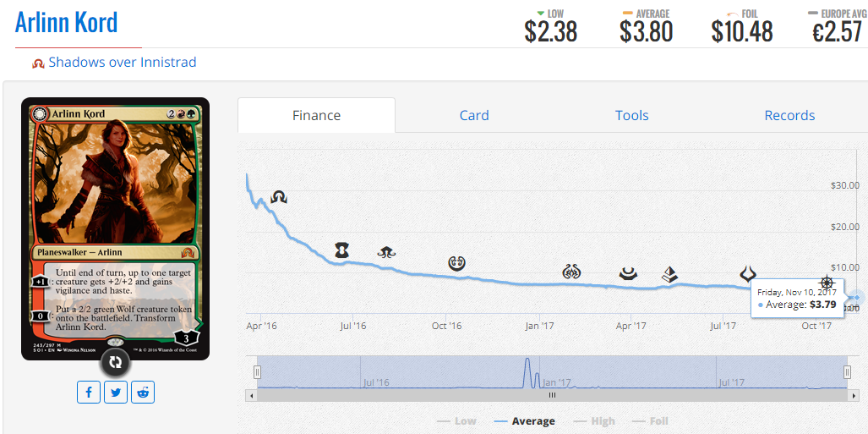Share card on Twitter
The width and height of the screenshot is (868, 434).
[116, 393]
